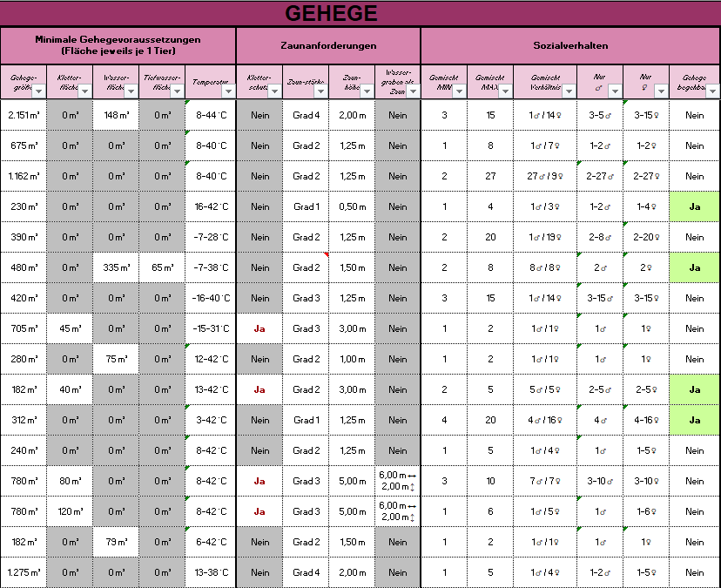Select the 390 m² enclosure size cell
721x588 pixels.
pyautogui.click(x=24, y=237)
